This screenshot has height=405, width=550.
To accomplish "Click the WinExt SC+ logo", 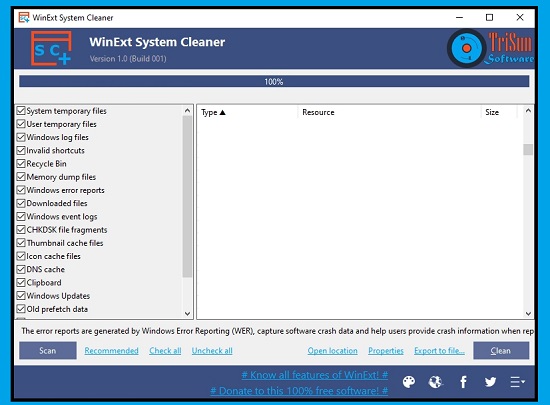I will [51, 48].
